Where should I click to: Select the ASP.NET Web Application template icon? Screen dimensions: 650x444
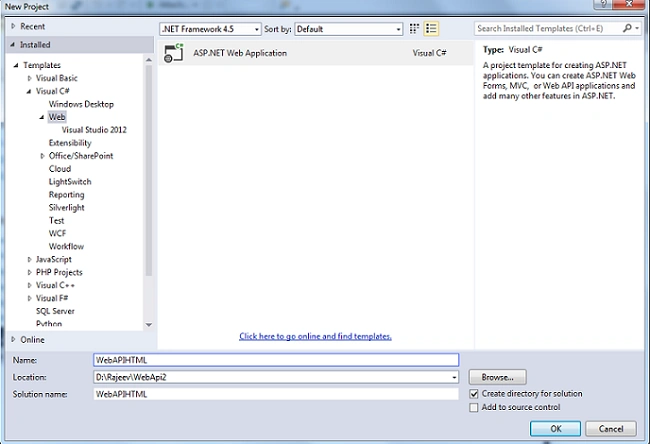pos(174,53)
